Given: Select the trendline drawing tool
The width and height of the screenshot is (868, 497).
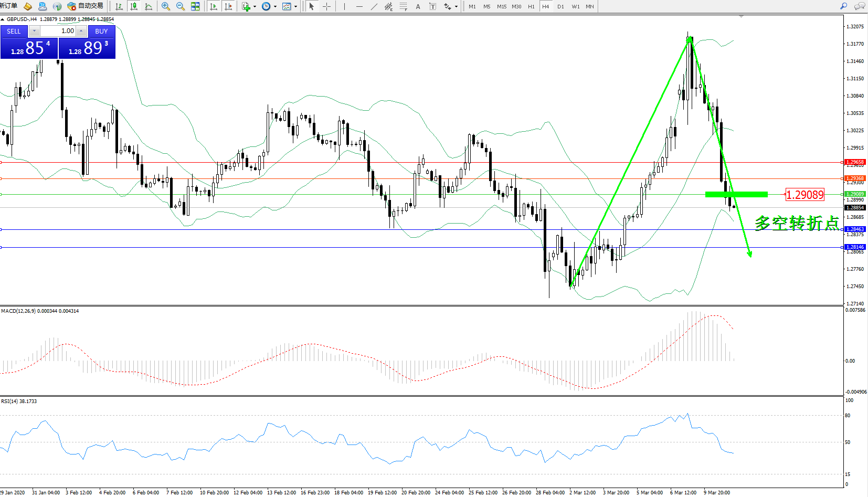Looking at the screenshot, I should click(374, 6).
